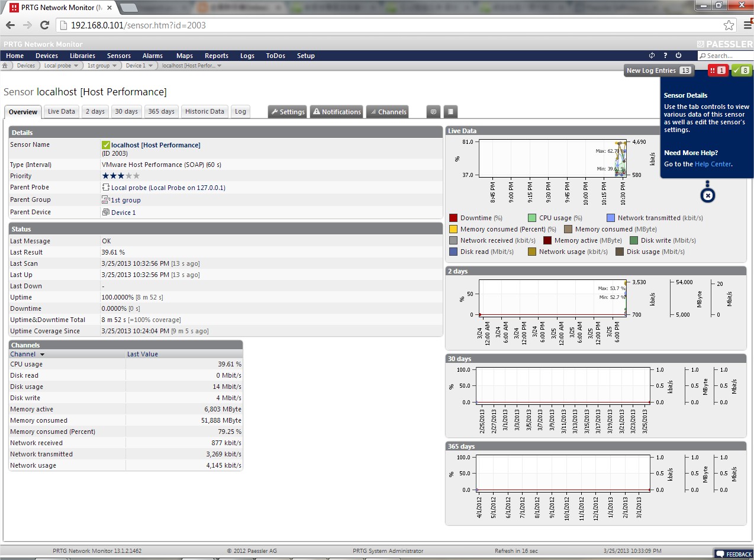
Task: Switch to the Historic Data tab
Action: point(205,111)
